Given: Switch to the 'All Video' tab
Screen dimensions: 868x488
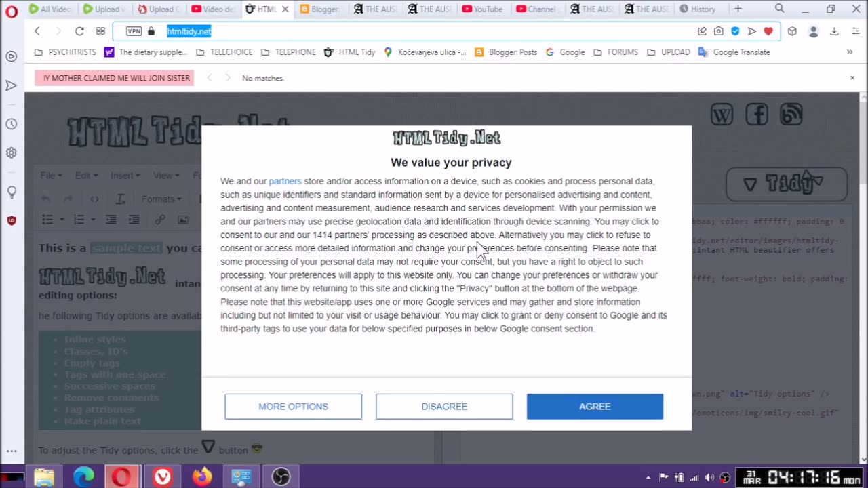Looking at the screenshot, I should (x=50, y=9).
